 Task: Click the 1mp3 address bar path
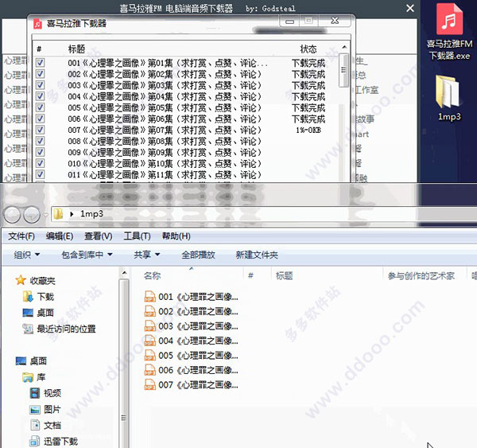(91, 214)
